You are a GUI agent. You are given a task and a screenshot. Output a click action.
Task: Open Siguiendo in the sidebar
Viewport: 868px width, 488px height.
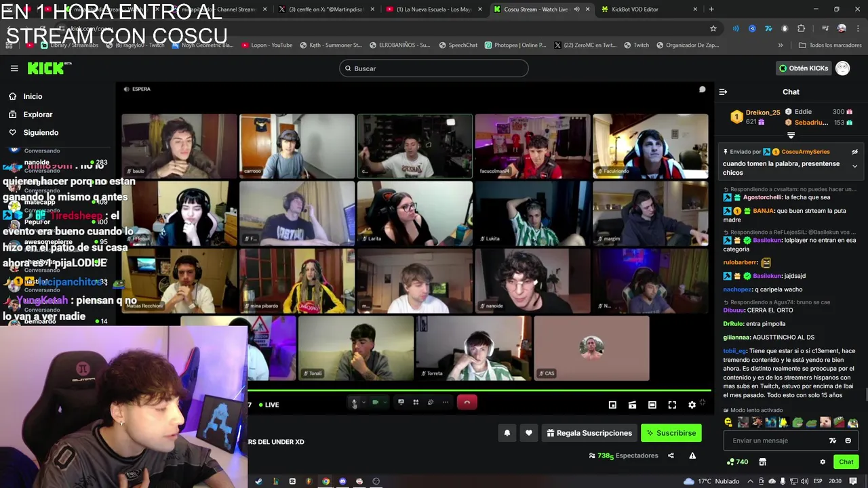(x=41, y=133)
